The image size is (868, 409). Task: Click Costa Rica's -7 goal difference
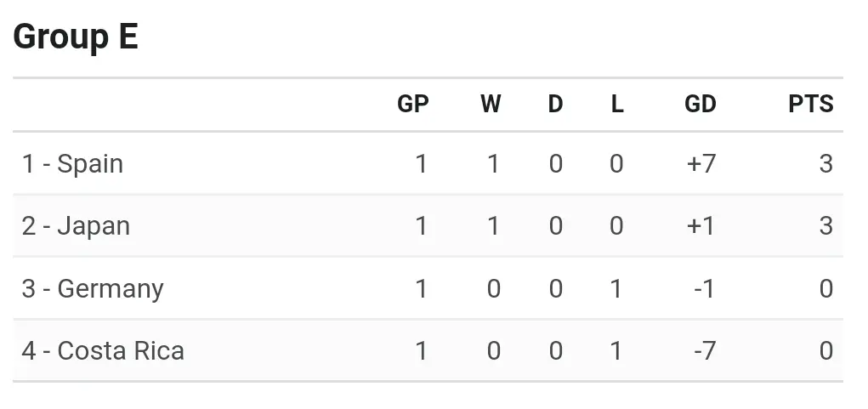pos(703,351)
